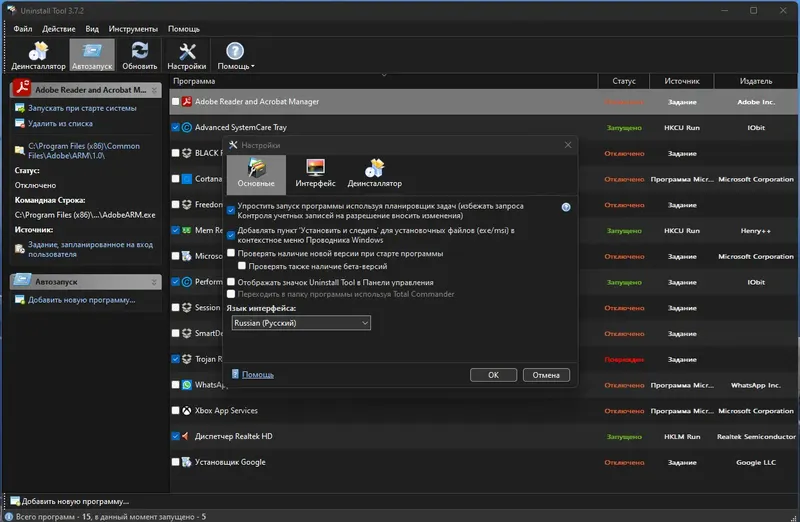This screenshot has width=800, height=522.
Task: Click the Adobe Reader red row icon
Action: 187,102
